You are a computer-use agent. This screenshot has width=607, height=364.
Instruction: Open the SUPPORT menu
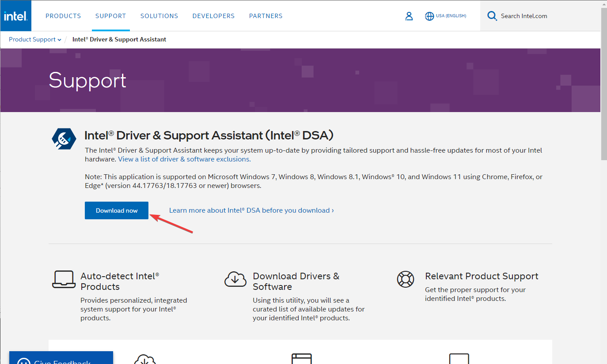point(110,16)
